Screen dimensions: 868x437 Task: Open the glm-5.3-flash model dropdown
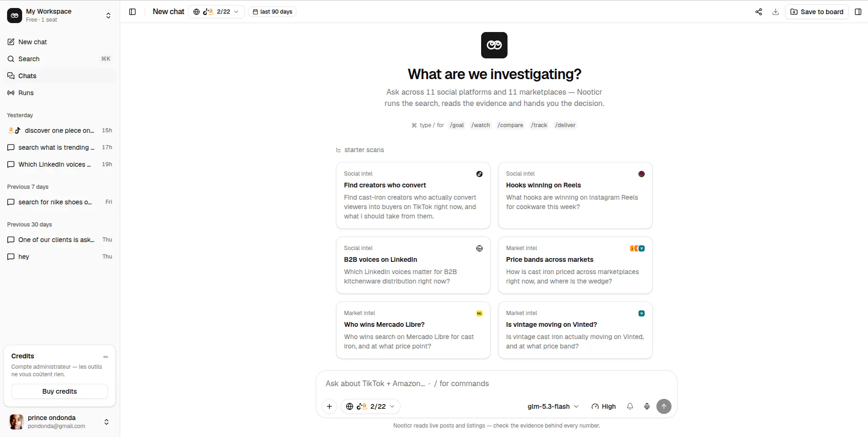pyautogui.click(x=553, y=406)
